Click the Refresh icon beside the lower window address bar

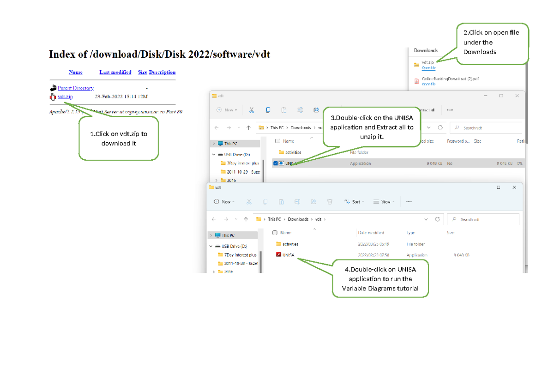pos(437,219)
